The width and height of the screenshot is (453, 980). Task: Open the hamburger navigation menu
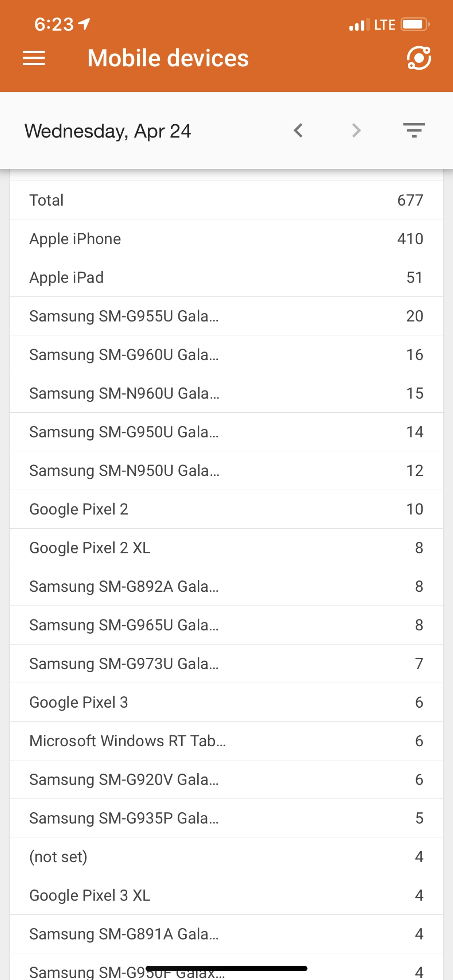34,58
